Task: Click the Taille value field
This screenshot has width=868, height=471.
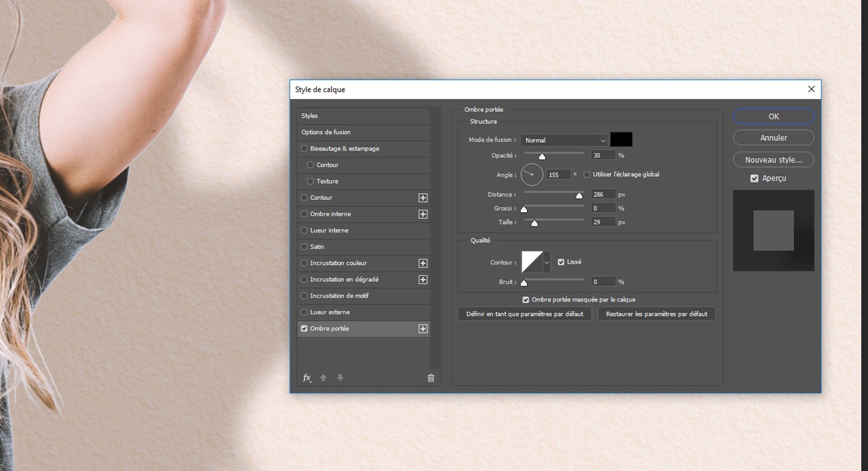Action: (604, 222)
